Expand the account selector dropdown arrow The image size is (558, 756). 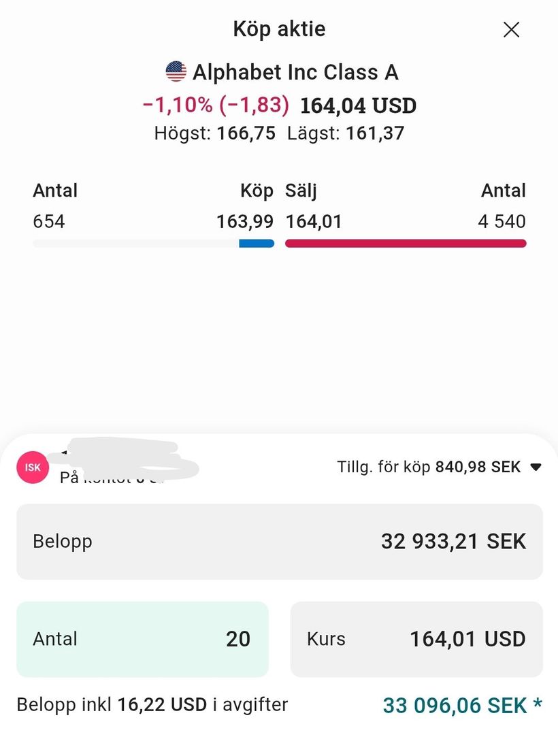(x=536, y=467)
